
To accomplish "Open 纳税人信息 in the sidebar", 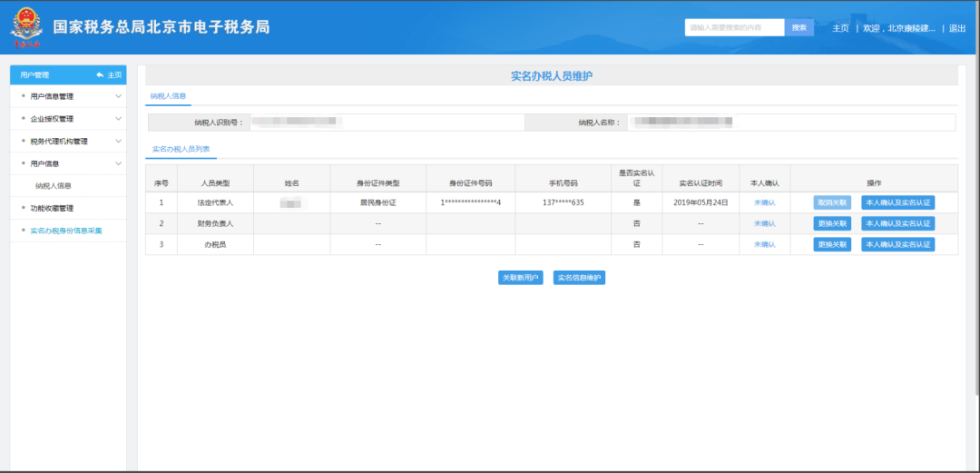I will [x=54, y=186].
